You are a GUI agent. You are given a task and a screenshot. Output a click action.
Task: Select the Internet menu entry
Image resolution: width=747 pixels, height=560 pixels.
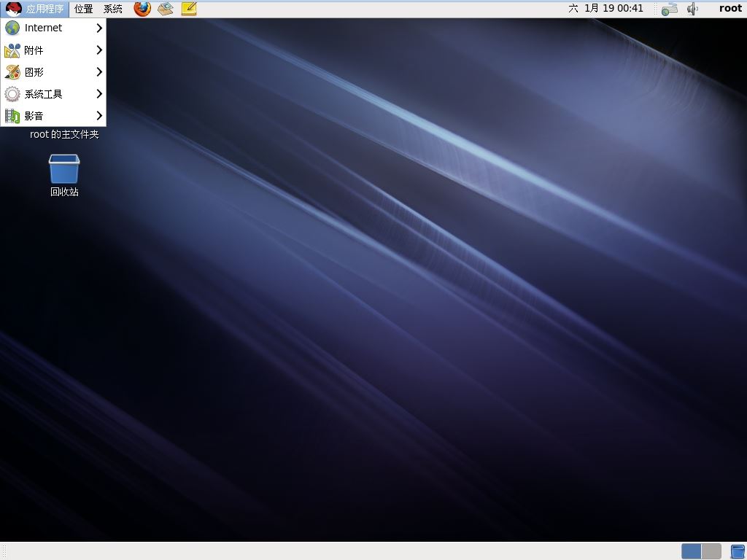[x=53, y=28]
